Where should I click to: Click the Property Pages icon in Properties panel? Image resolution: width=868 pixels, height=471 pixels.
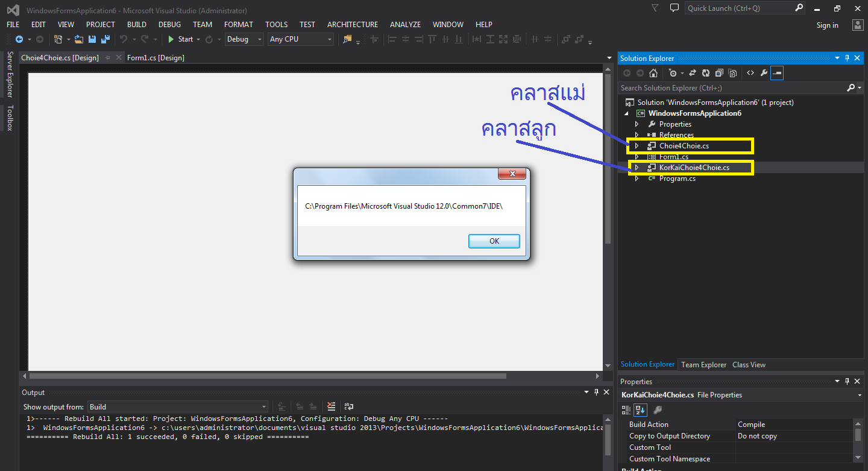pyautogui.click(x=658, y=410)
